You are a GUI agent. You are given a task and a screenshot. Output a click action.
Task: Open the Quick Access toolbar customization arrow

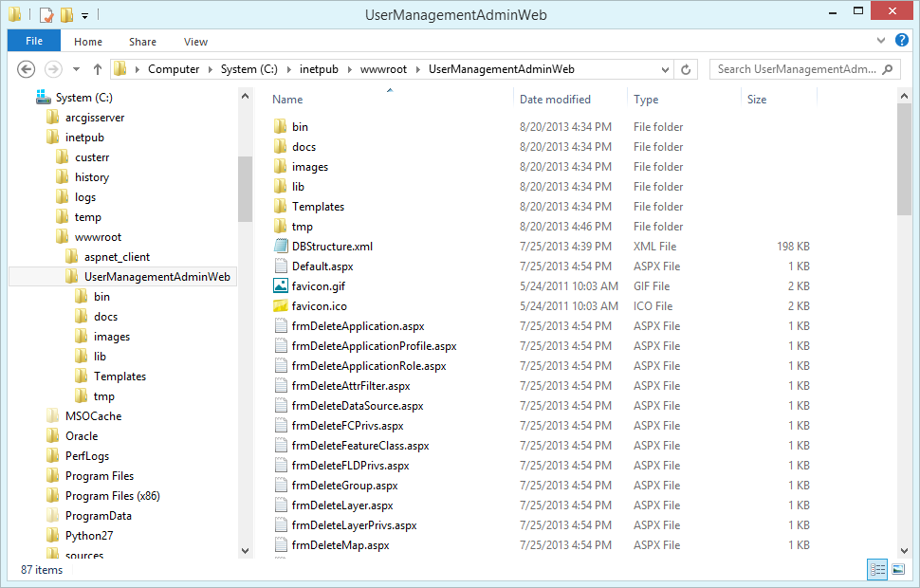pyautogui.click(x=84, y=14)
